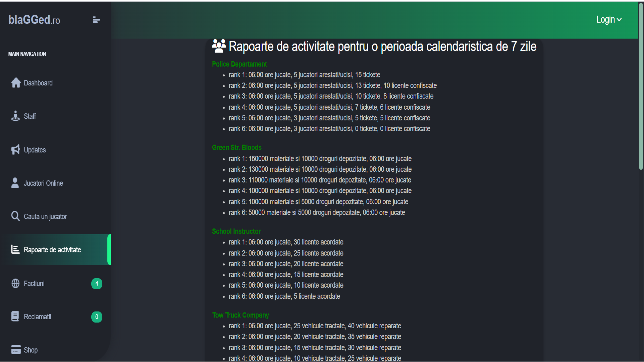644x362 pixels.
Task: Click the Rapoarte de activitate chart icon
Action: coord(15,250)
